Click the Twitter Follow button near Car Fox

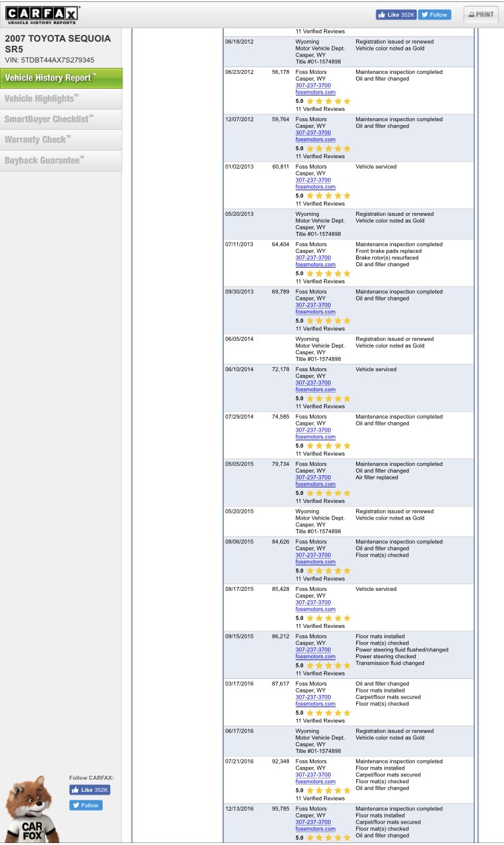pos(86,805)
